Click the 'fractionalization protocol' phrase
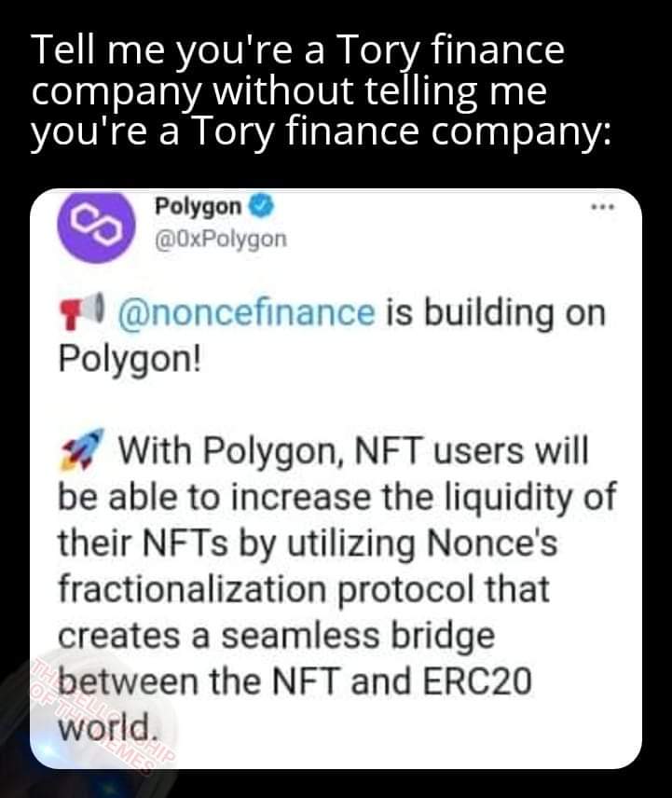The width and height of the screenshot is (672, 798). (x=304, y=589)
